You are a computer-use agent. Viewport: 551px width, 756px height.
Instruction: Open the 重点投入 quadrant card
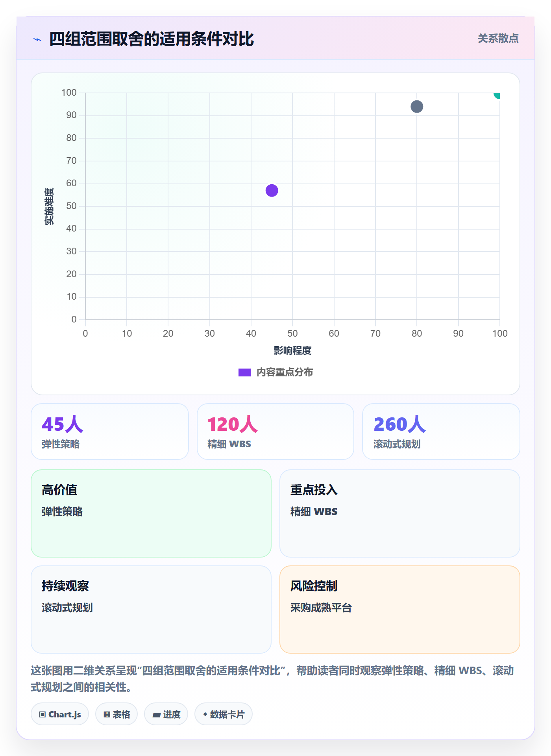point(400,513)
